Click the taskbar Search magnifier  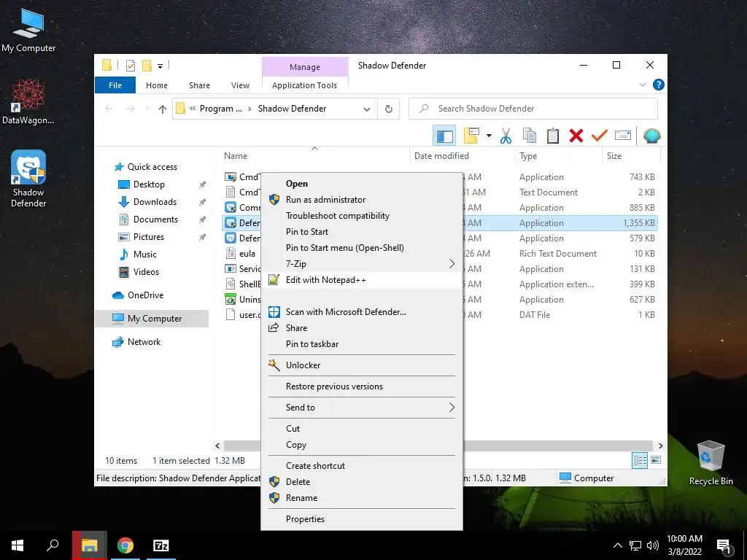(53, 545)
